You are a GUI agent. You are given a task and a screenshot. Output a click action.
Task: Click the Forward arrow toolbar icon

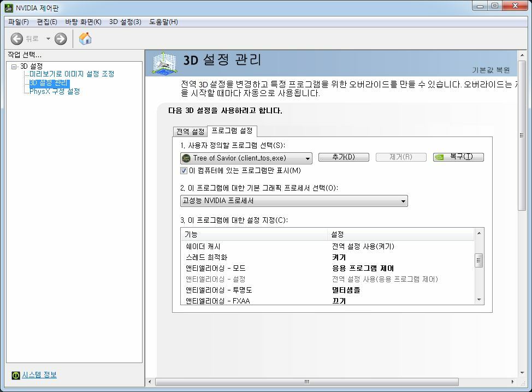click(x=61, y=39)
